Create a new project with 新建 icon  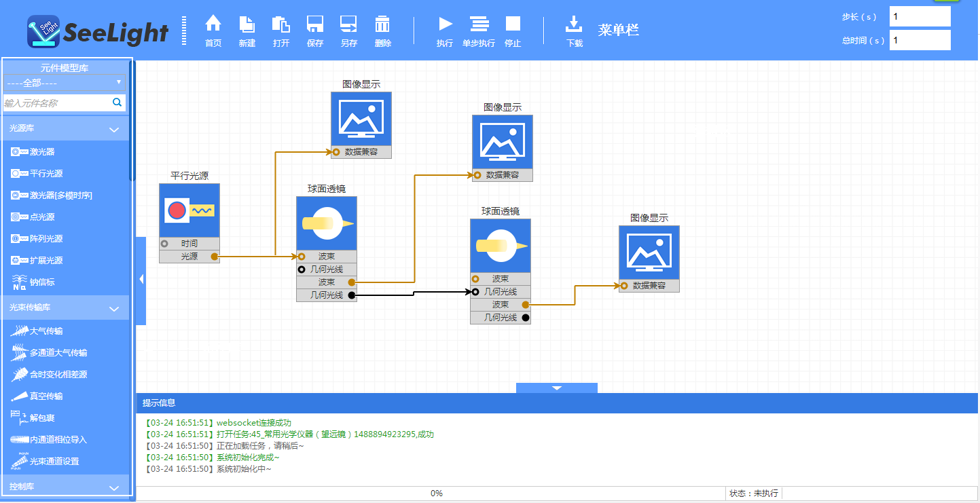pos(247,25)
